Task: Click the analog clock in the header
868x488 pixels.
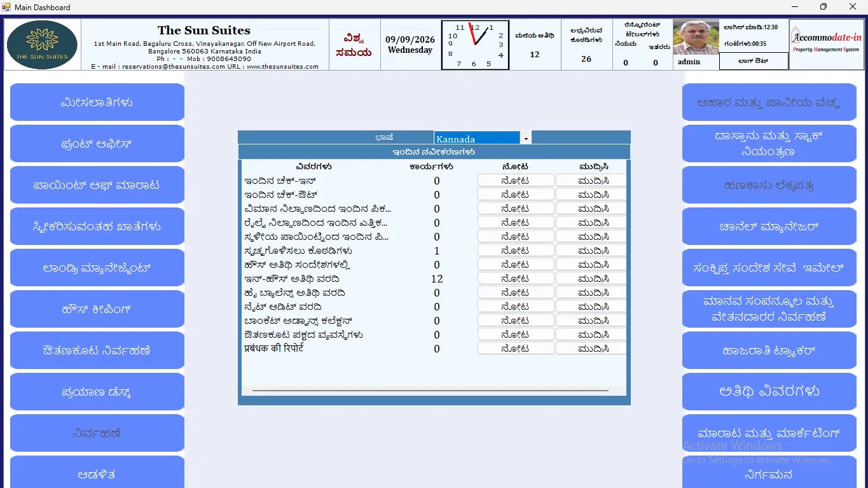Action: coord(475,45)
